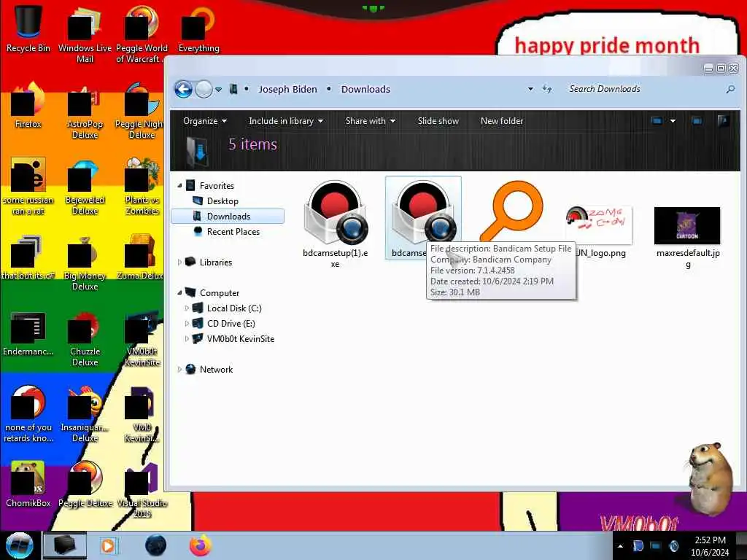Image resolution: width=747 pixels, height=560 pixels.
Task: Open Insaniquarium Deluxe desktop shortcut
Action: (85, 414)
